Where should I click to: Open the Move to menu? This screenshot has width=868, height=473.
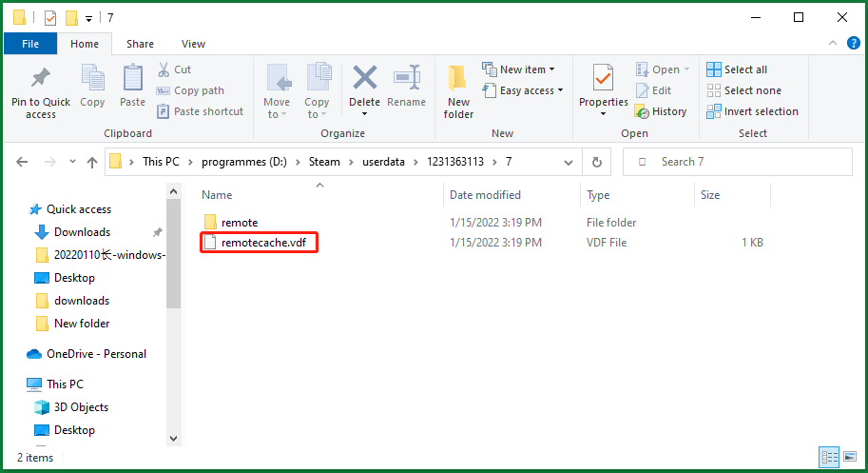pyautogui.click(x=277, y=92)
